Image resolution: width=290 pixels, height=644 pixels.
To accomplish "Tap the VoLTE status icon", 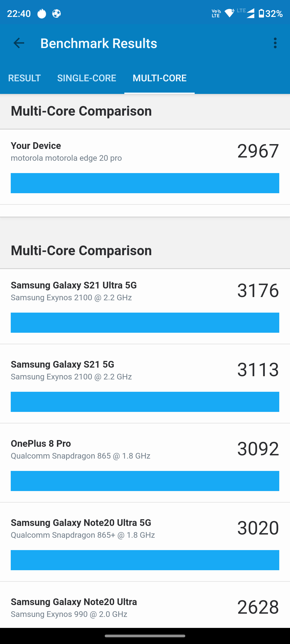I will [x=216, y=13].
